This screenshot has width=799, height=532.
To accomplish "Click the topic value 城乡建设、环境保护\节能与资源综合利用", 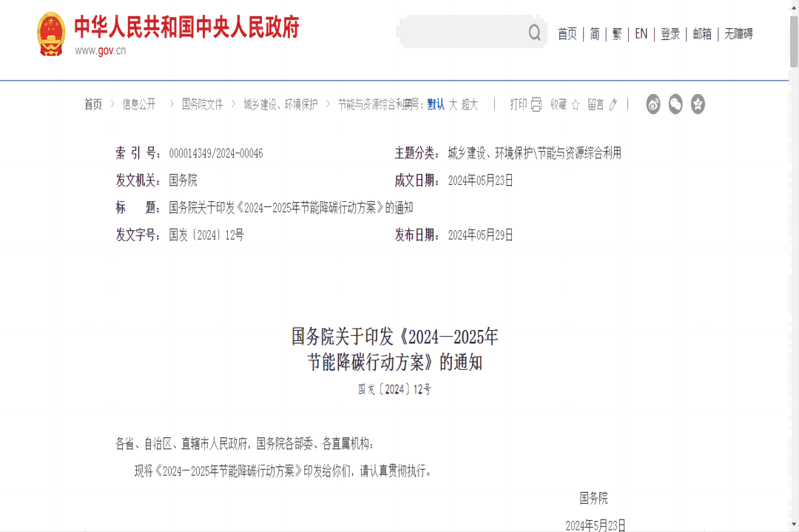I will 535,153.
